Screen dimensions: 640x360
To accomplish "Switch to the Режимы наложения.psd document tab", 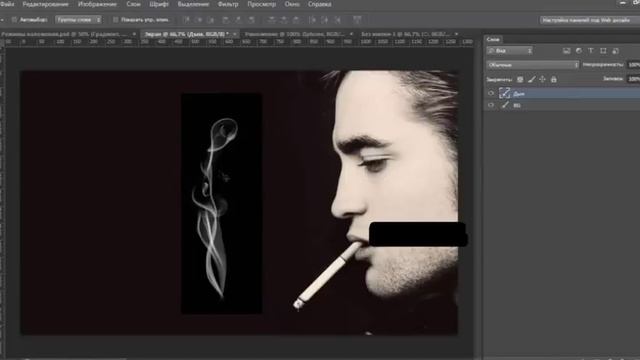I will [64, 34].
